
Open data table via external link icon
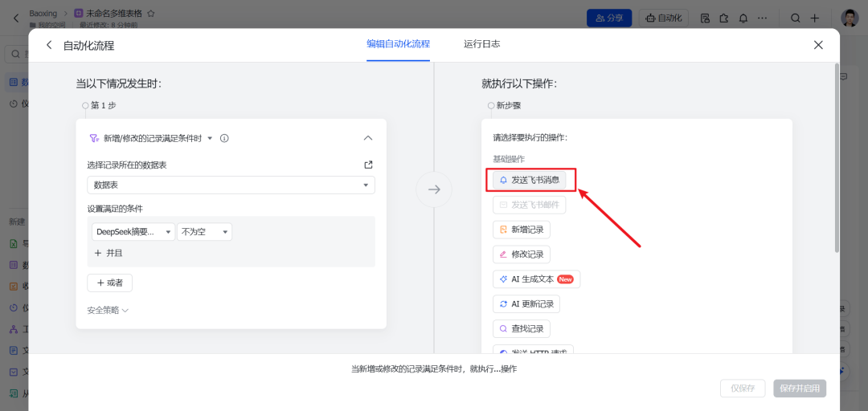point(368,165)
